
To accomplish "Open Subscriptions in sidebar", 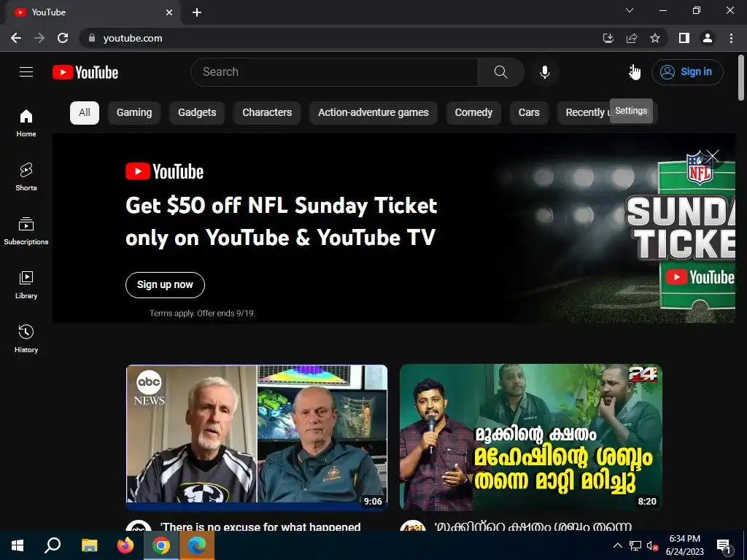I will tap(26, 230).
